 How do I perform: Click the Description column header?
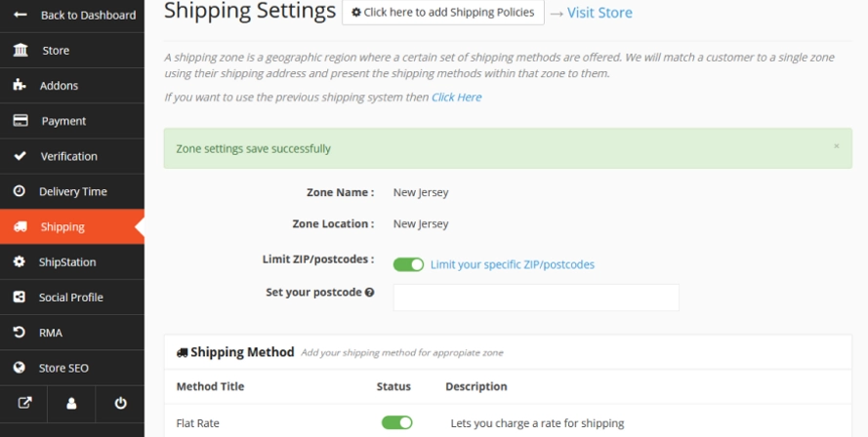click(x=476, y=386)
